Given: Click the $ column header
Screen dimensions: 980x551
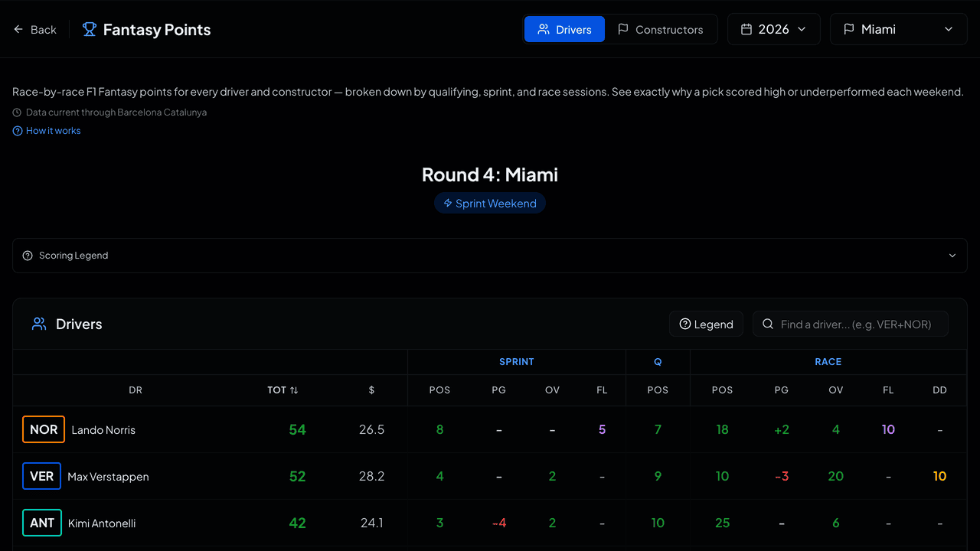Looking at the screenshot, I should click(x=371, y=390).
